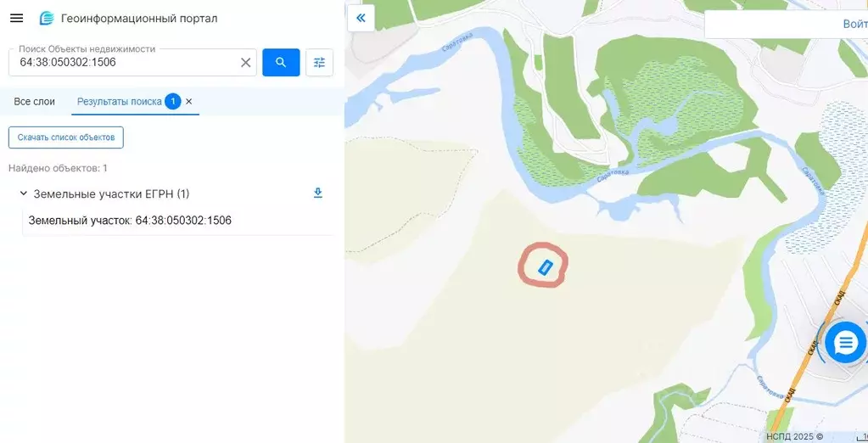868x443 pixels.
Task: Collapse side panel with double chevron
Action: pyautogui.click(x=361, y=19)
